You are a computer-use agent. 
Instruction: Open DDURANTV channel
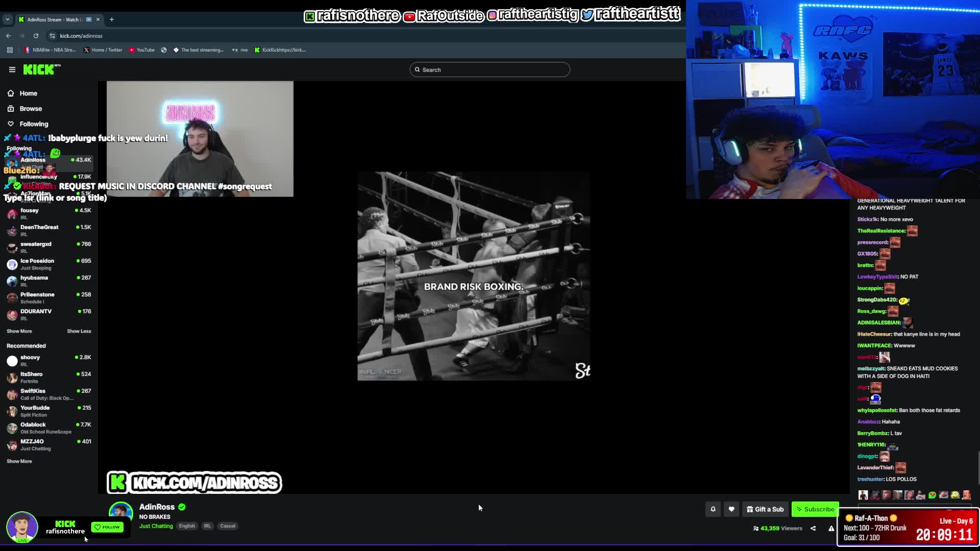click(x=49, y=315)
